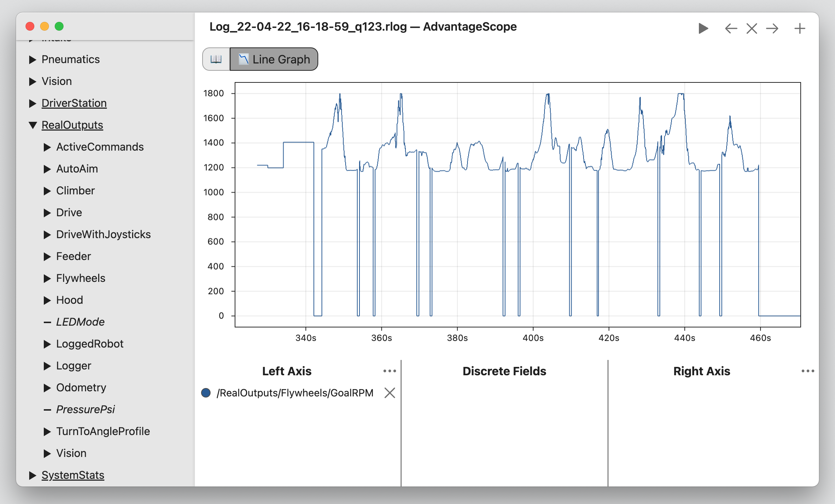Select graph at the 400s time mark
The height and width of the screenshot is (504, 835).
point(533,338)
